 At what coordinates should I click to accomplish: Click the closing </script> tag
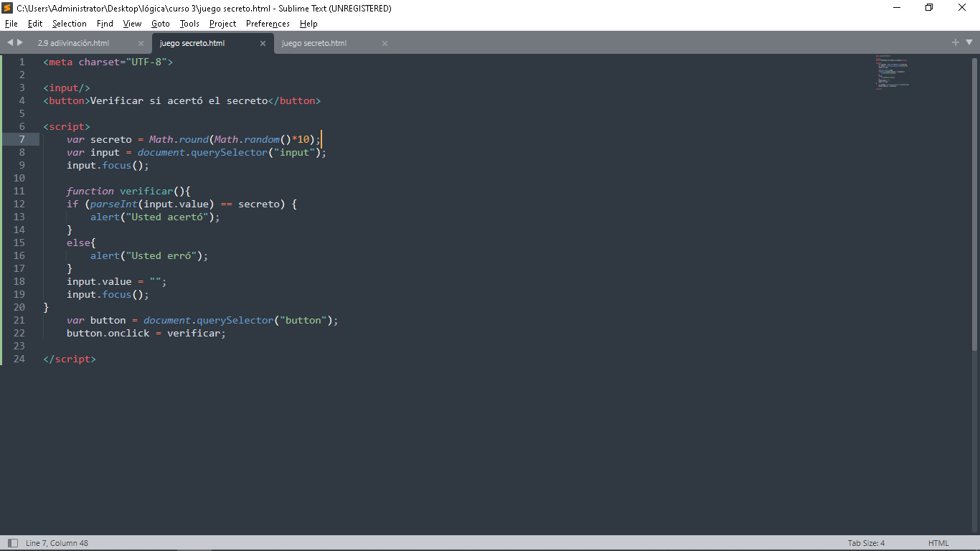coord(70,359)
